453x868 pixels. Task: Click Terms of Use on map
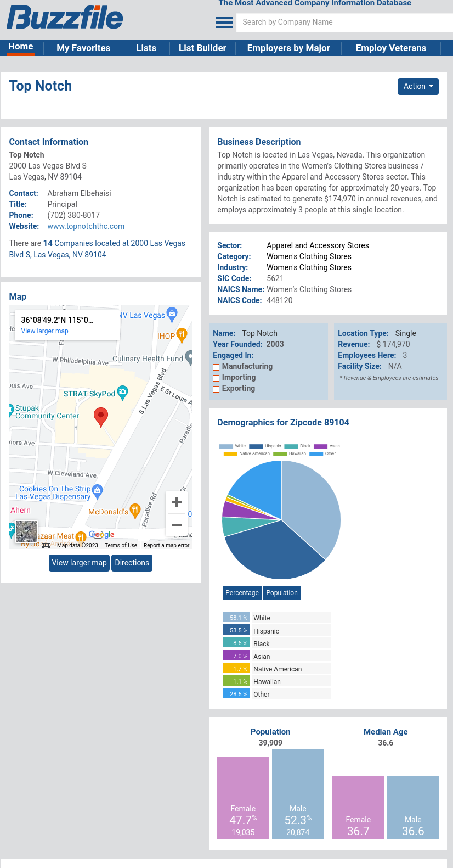(x=121, y=545)
